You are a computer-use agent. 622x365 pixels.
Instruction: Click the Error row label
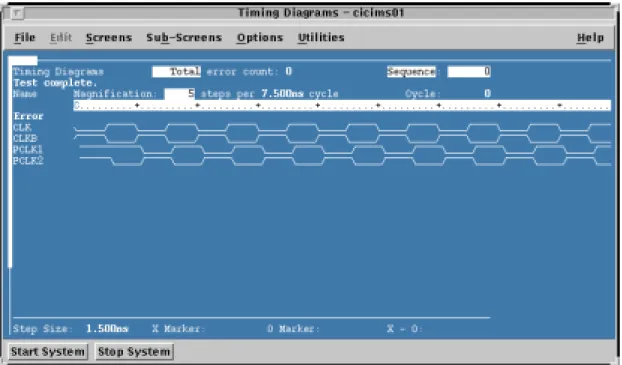[28, 116]
